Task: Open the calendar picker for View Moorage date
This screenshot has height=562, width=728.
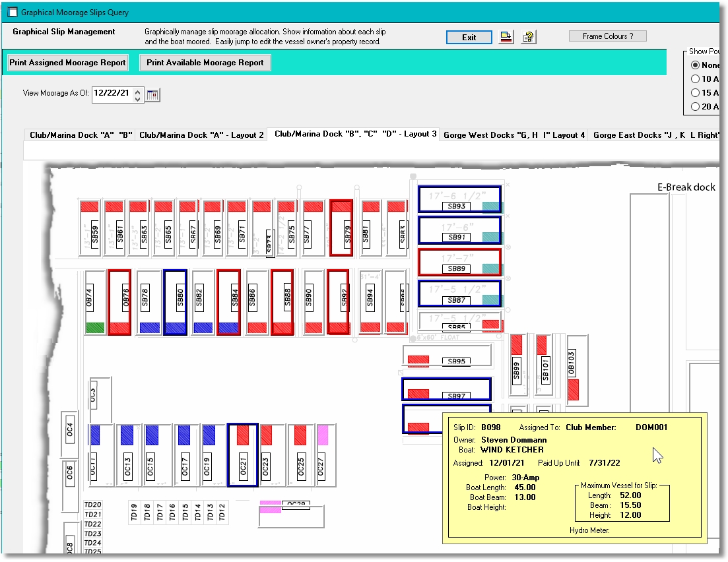Action: 154,95
